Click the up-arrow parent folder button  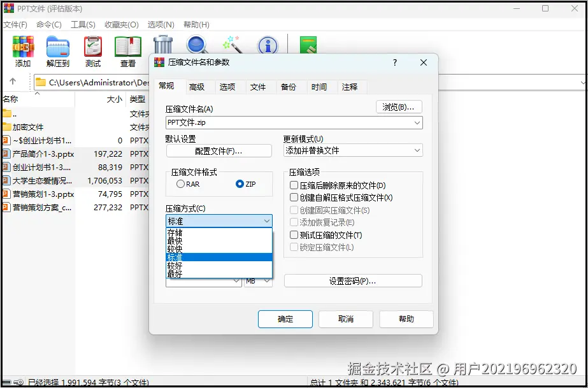click(x=13, y=82)
